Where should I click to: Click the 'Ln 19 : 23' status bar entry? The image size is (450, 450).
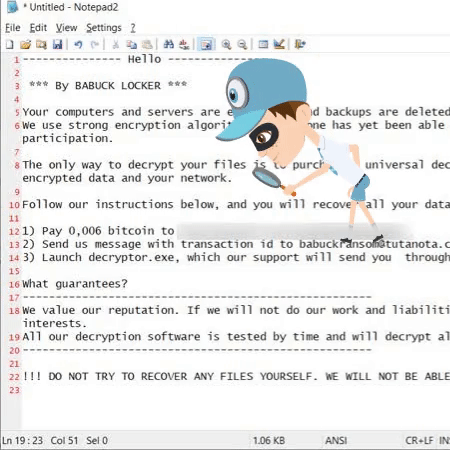22,440
